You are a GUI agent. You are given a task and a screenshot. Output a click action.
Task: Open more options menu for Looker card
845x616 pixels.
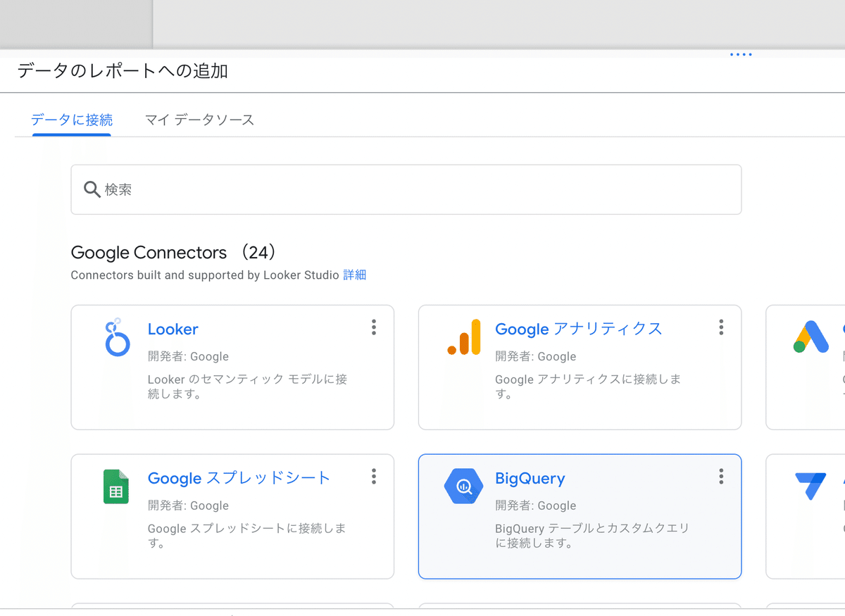pyautogui.click(x=373, y=327)
